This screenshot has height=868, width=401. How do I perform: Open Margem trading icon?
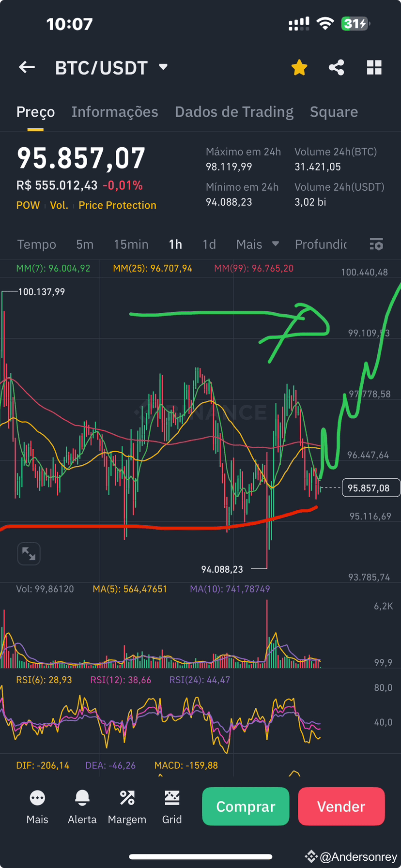pyautogui.click(x=127, y=807)
